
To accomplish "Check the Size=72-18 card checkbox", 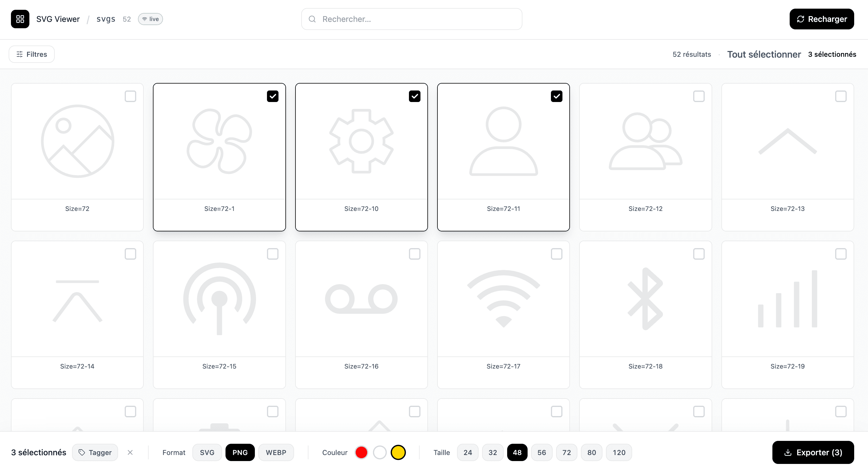I will tap(698, 254).
